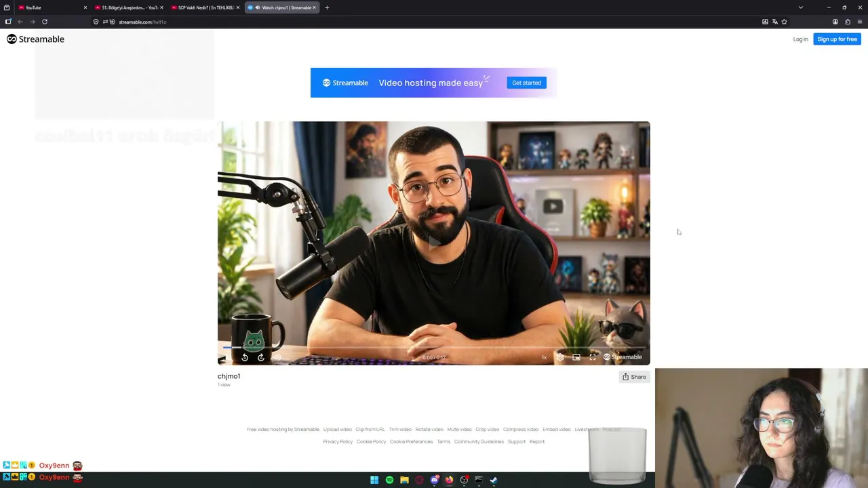The width and height of the screenshot is (868, 488).
Task: Open File Explorer from the taskbar
Action: click(404, 480)
